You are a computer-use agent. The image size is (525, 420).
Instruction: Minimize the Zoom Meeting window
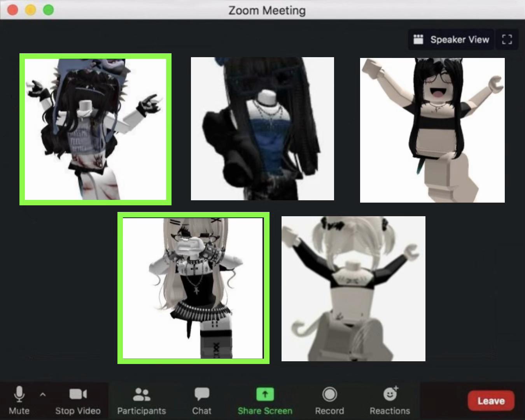tap(30, 10)
